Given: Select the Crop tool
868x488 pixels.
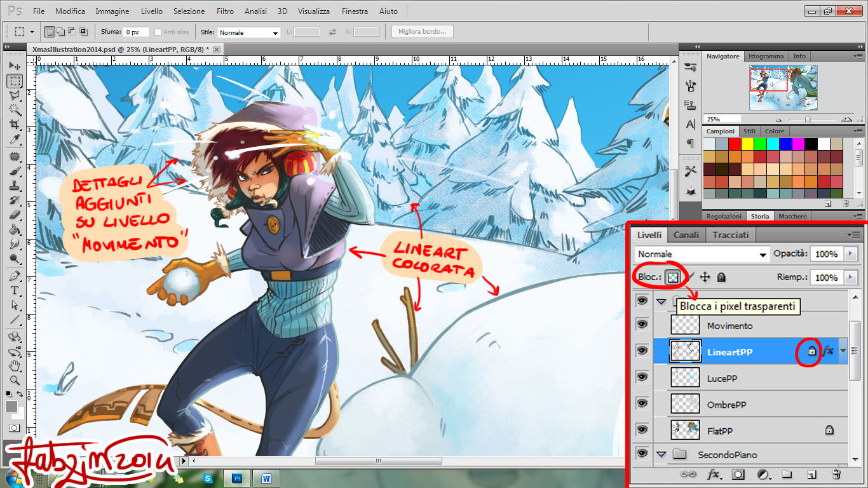Looking at the screenshot, I should click(x=15, y=125).
